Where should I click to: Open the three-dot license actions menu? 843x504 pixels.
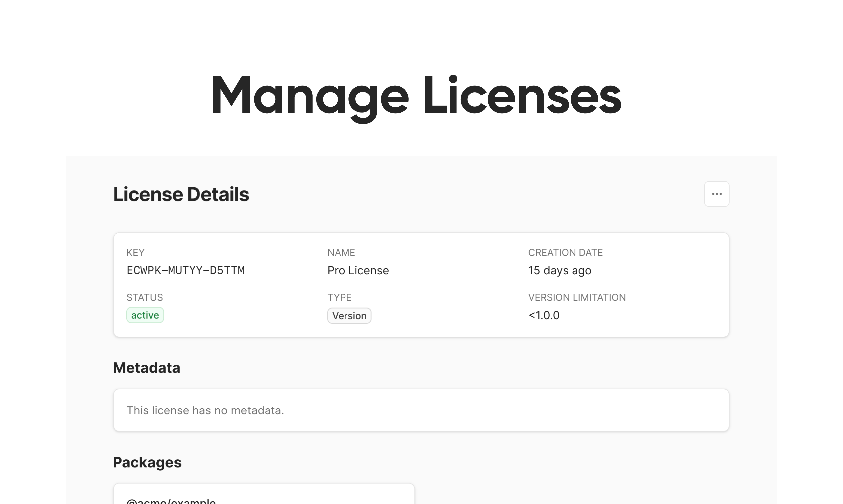[717, 194]
